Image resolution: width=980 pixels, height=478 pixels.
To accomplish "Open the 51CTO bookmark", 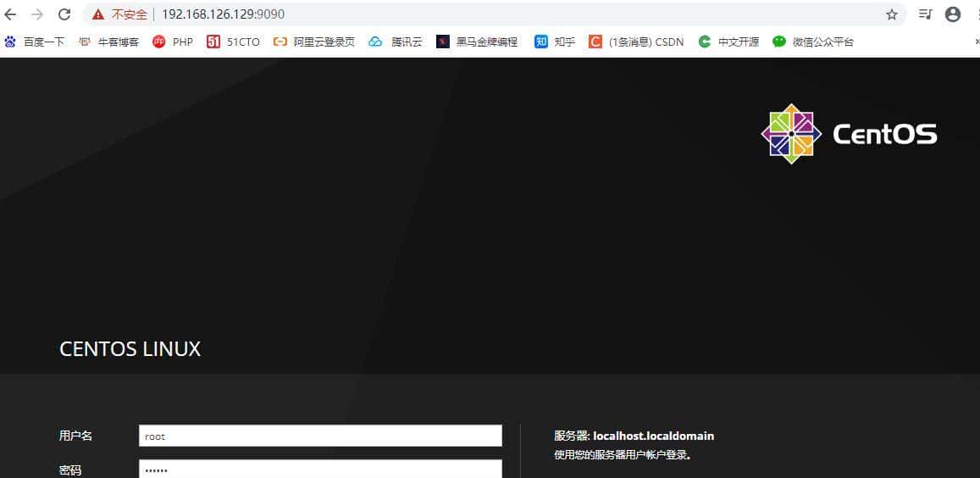I will [233, 42].
